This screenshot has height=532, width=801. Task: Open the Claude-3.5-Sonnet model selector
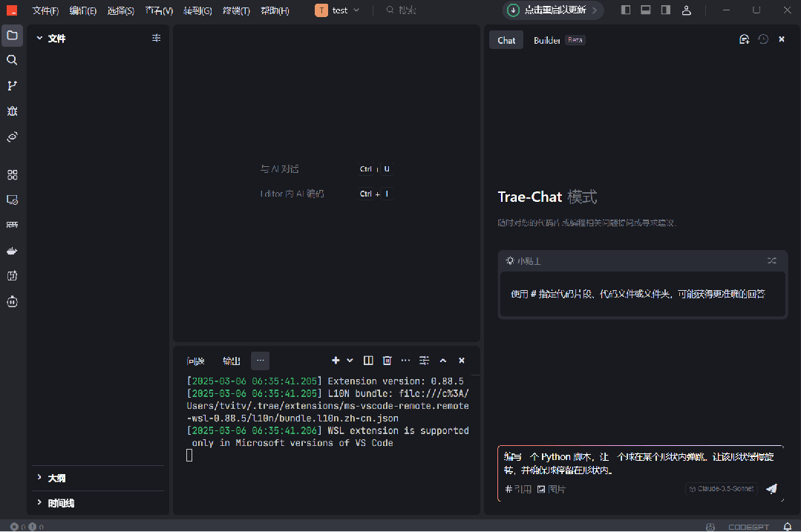720,489
